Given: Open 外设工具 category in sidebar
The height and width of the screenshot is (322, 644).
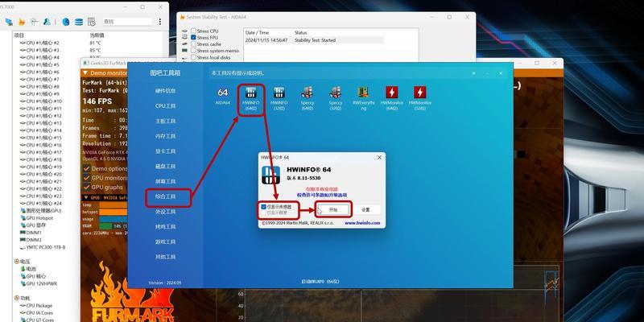Looking at the screenshot, I should coord(165,212).
